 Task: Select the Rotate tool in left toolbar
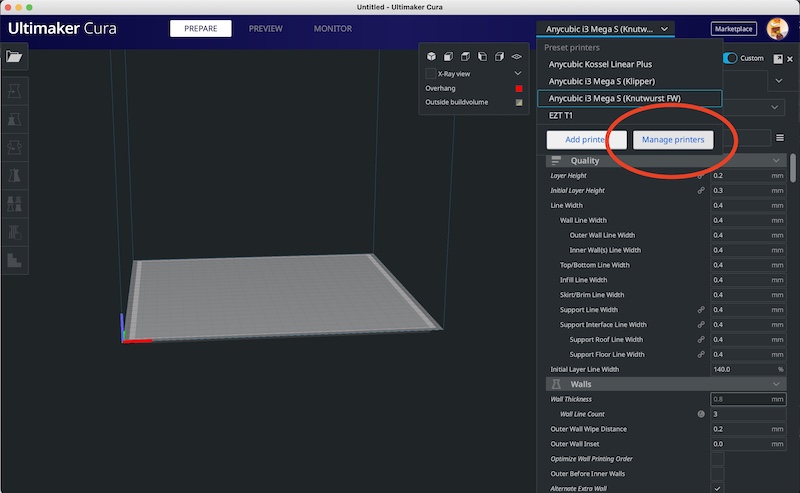pyautogui.click(x=14, y=147)
